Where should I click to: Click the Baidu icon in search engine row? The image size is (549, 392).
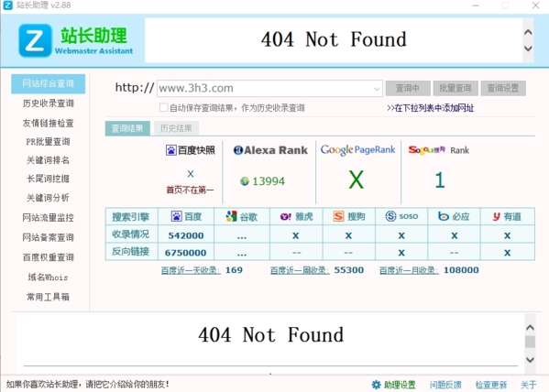[176, 216]
